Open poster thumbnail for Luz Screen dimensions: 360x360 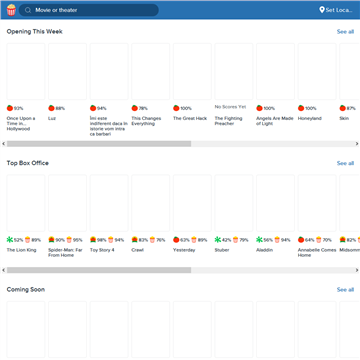click(67, 71)
